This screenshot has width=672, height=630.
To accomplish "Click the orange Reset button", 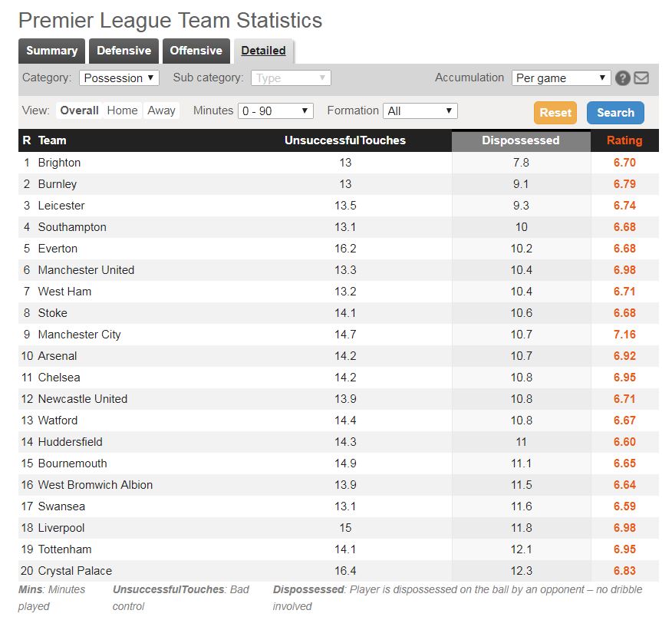I will coord(555,113).
